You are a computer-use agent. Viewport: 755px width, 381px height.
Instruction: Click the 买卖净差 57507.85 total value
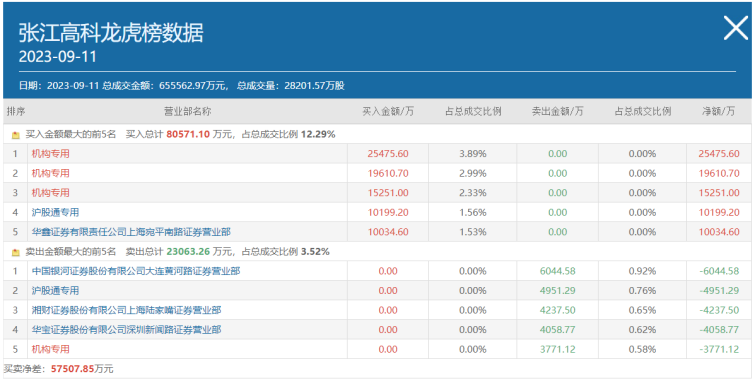(72, 369)
